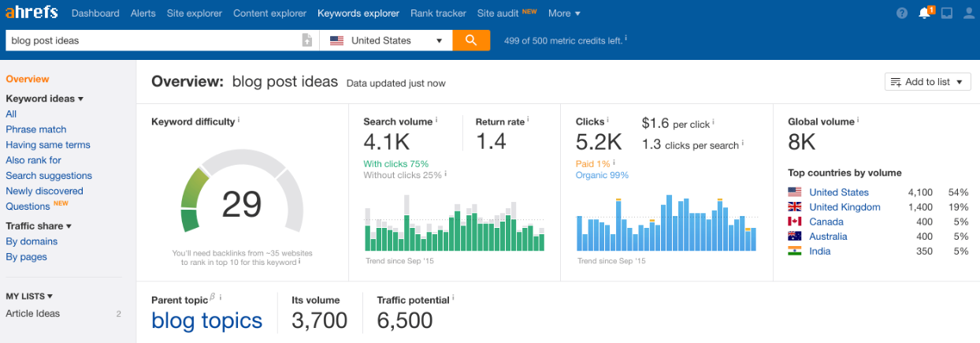Open the Alerts tab
This screenshot has height=343, width=980.
coord(143,13)
